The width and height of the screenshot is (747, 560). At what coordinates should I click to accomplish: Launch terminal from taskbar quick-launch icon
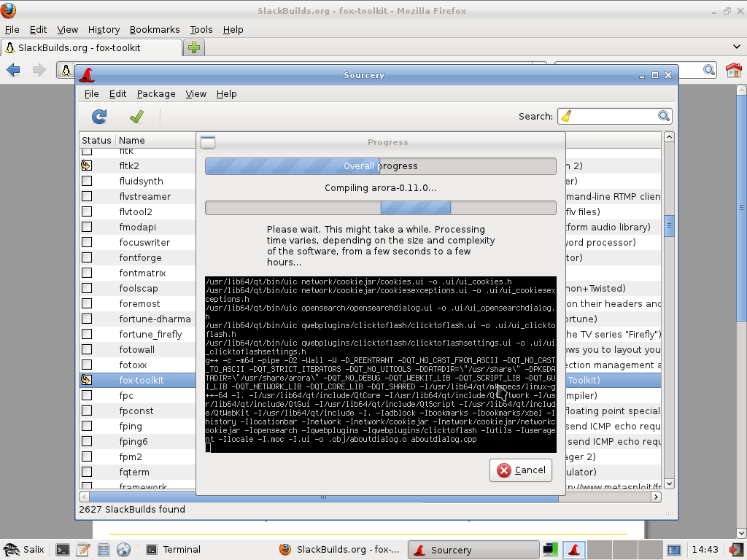[x=63, y=550]
